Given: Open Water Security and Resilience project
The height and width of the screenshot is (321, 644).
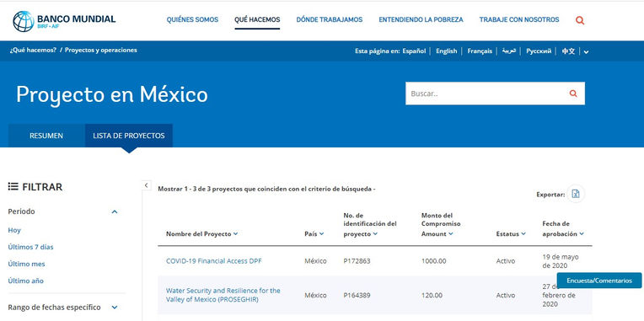Looking at the screenshot, I should 223,295.
